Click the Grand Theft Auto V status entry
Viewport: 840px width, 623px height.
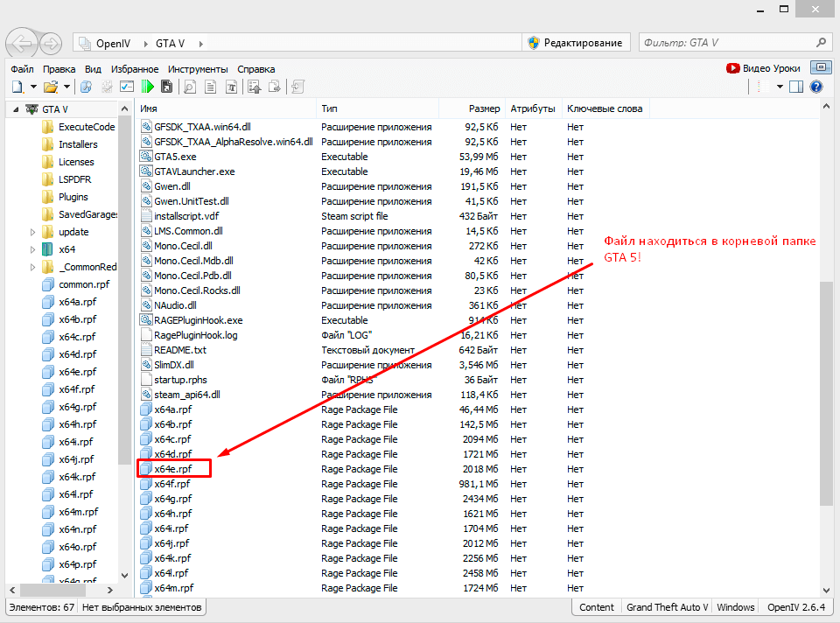pyautogui.click(x=667, y=607)
